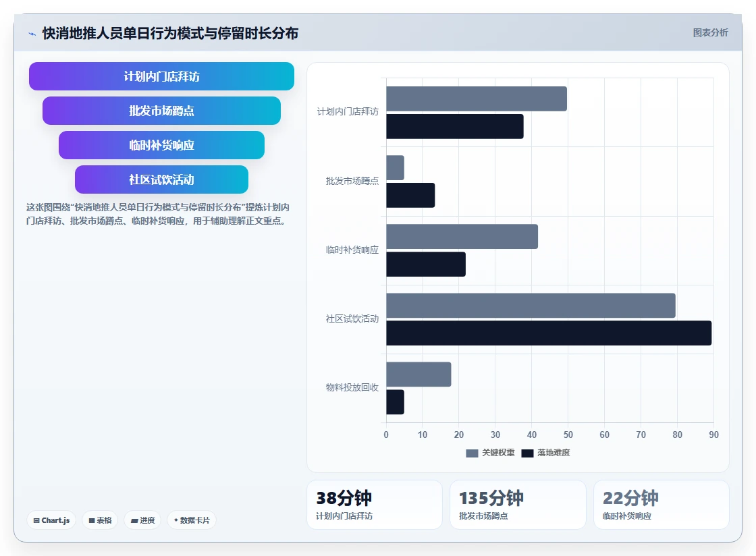Click the 表格 tag chip
The width and height of the screenshot is (756, 556).
pyautogui.click(x=100, y=520)
